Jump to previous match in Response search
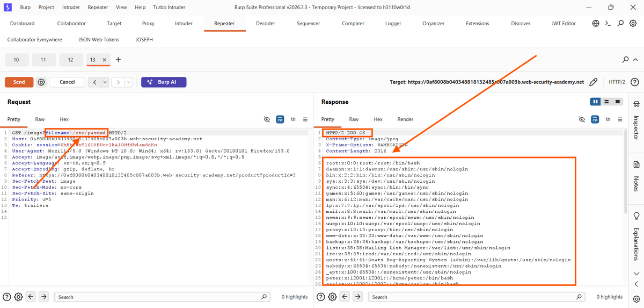 tap(346, 297)
